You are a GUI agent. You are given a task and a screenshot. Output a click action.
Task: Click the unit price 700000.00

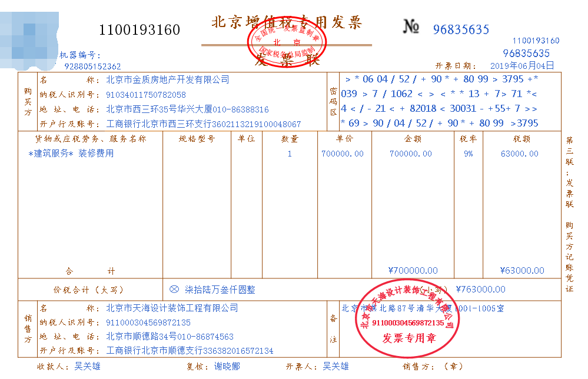coord(343,154)
